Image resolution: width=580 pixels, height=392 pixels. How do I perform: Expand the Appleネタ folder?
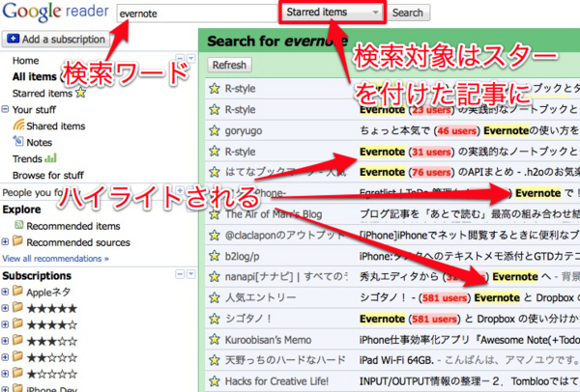(5, 292)
